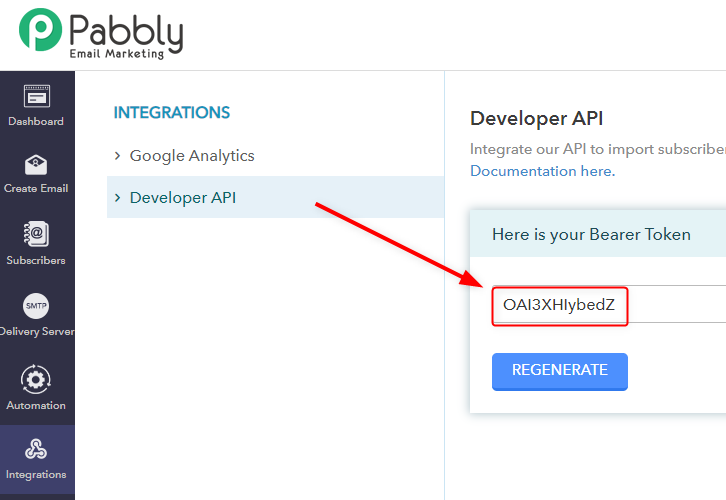This screenshot has height=500, width=726.
Task: Expand the Developer API chevron
Action: 118,198
